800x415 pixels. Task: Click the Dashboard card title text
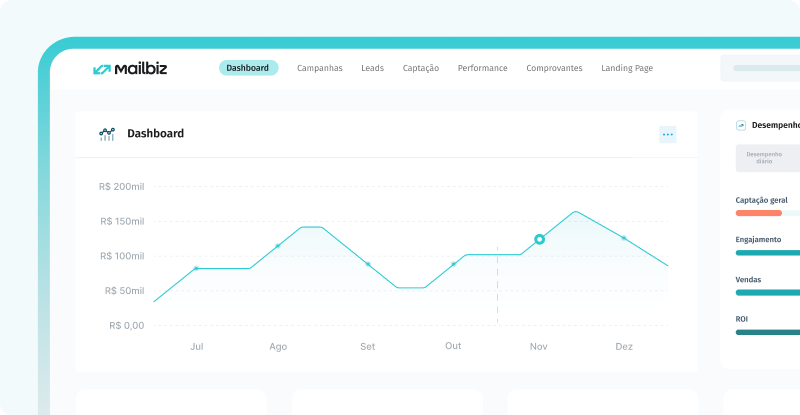point(155,134)
